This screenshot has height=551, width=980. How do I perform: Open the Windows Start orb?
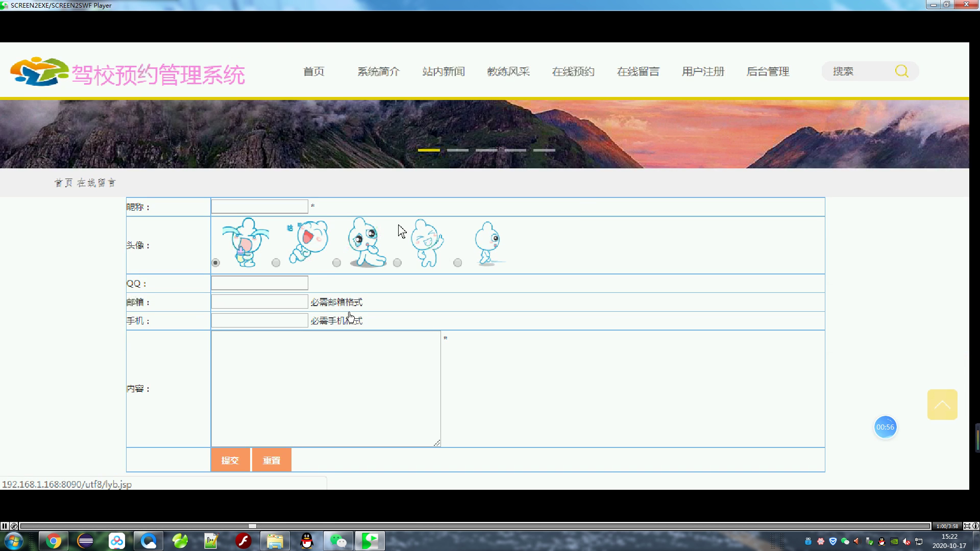[14, 541]
